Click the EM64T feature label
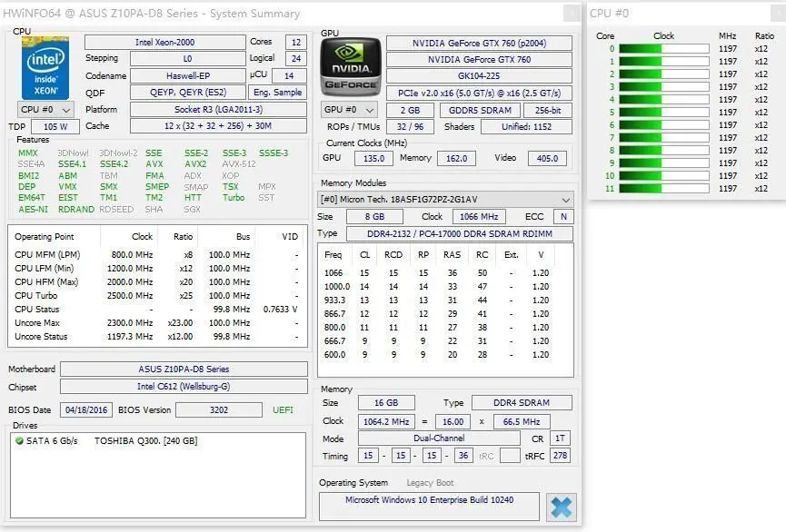This screenshot has height=532, width=786. pos(32,198)
